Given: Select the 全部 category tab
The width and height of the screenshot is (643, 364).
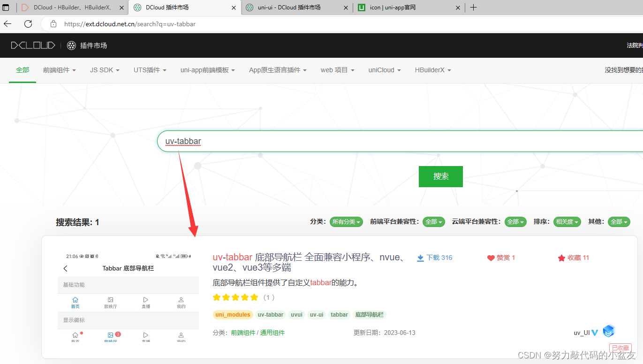Looking at the screenshot, I should pyautogui.click(x=23, y=70).
